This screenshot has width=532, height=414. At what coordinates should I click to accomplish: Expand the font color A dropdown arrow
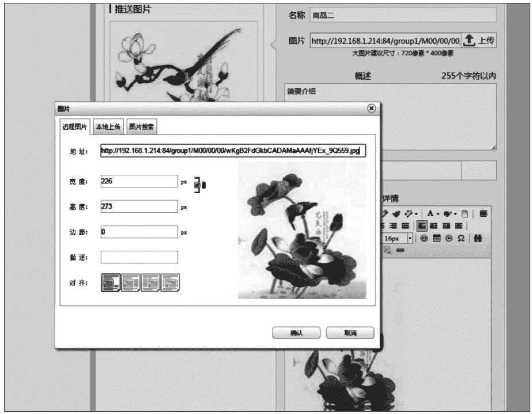point(439,213)
